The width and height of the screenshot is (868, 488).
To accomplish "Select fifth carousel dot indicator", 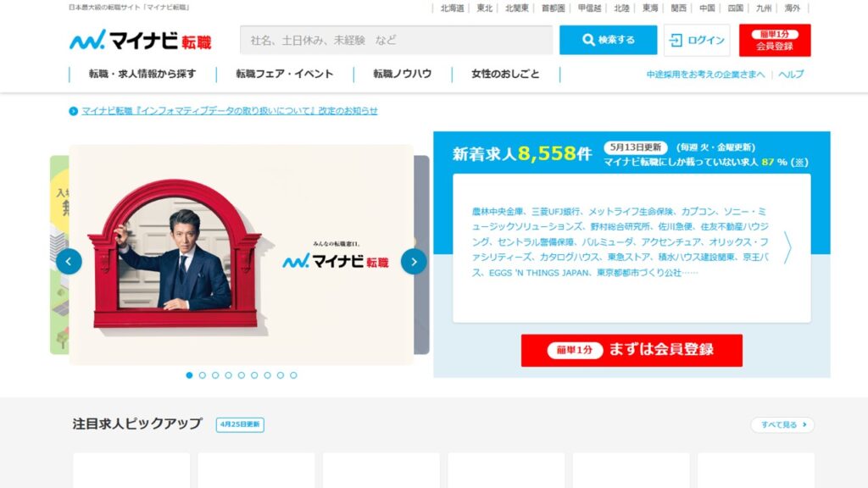I will point(242,375).
